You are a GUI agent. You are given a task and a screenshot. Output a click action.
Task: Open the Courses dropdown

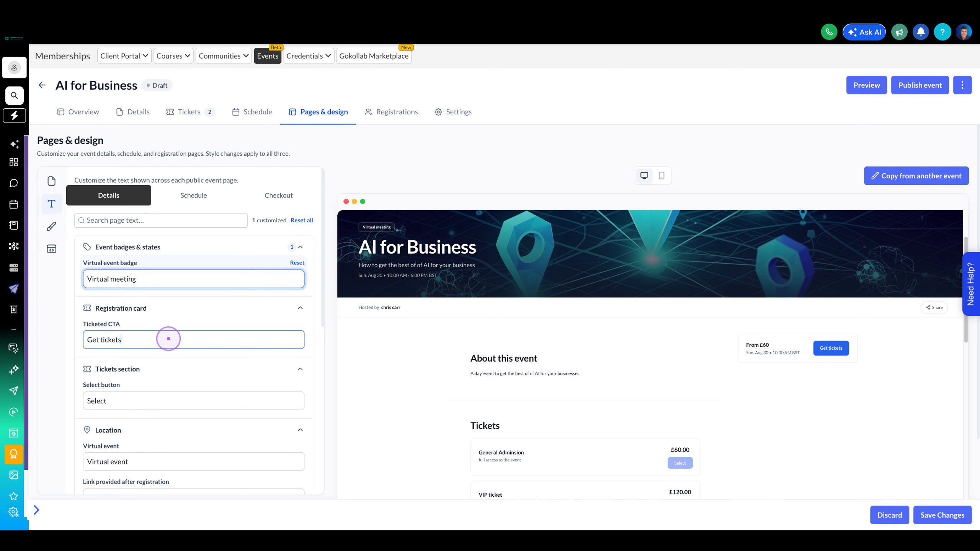[173, 56]
